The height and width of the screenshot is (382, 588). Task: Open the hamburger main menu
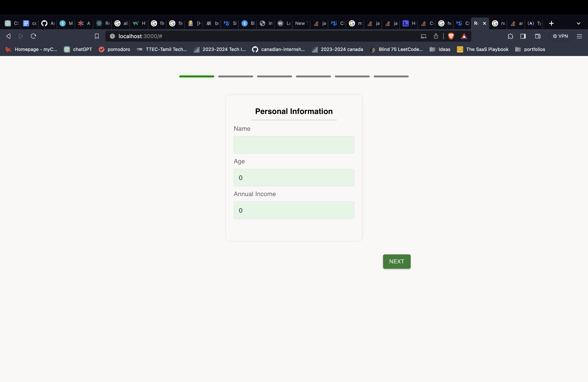tap(579, 36)
